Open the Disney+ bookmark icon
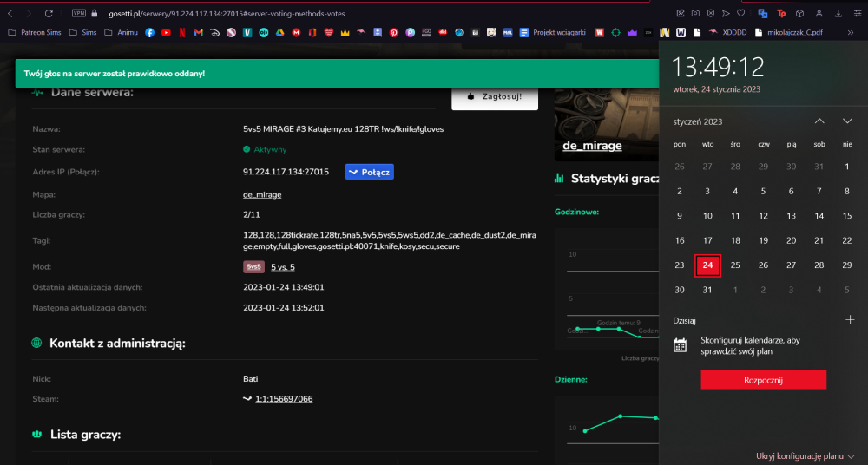868x465 pixels. (214, 33)
